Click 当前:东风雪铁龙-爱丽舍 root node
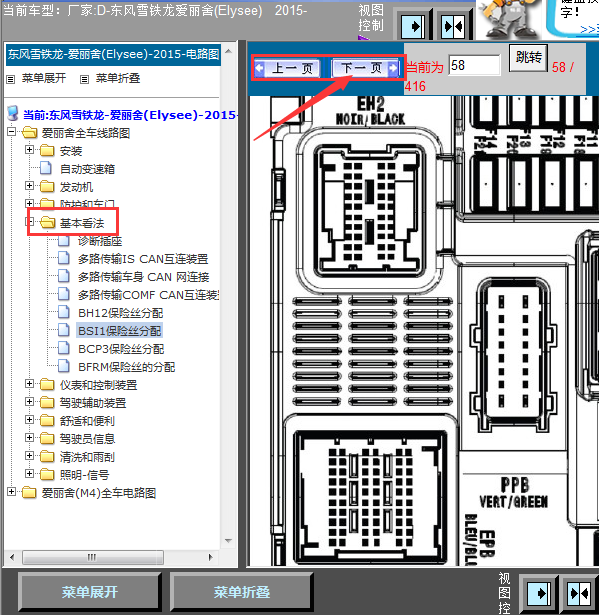This screenshot has height=615, width=599. [130, 115]
